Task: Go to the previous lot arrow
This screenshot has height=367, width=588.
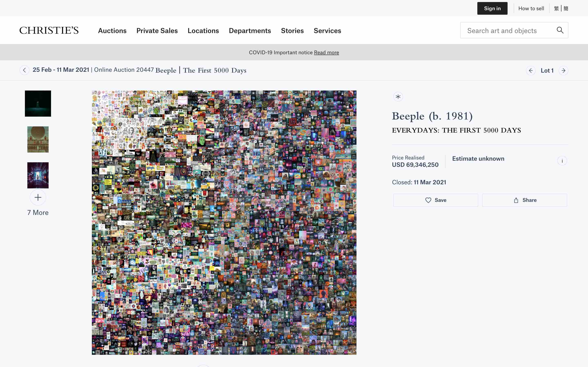Action: pos(531,71)
